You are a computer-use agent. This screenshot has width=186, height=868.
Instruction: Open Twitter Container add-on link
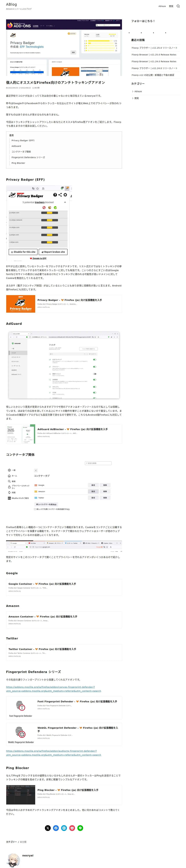[42, 649]
